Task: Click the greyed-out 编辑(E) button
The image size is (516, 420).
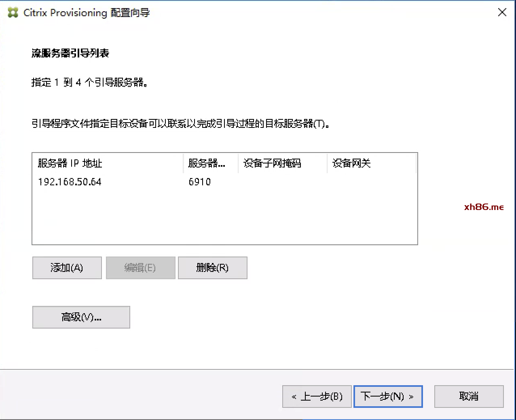Action: pyautogui.click(x=140, y=268)
